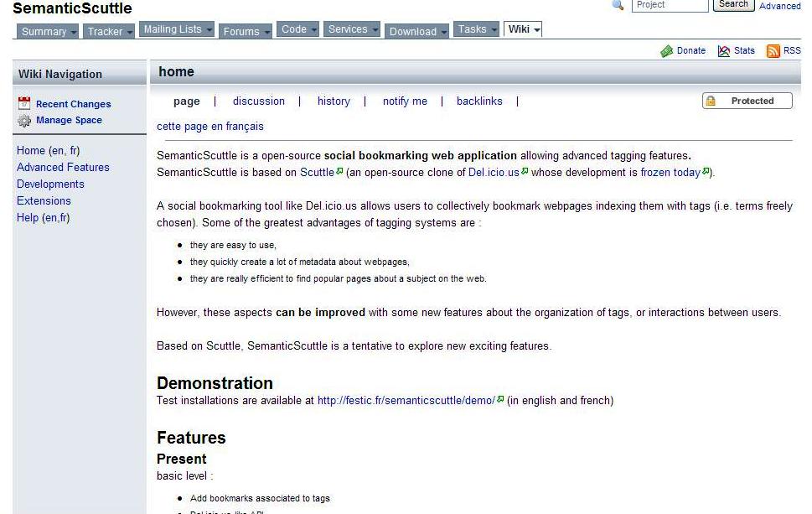
Task: Click the Stats chart icon
Action: tap(724, 51)
